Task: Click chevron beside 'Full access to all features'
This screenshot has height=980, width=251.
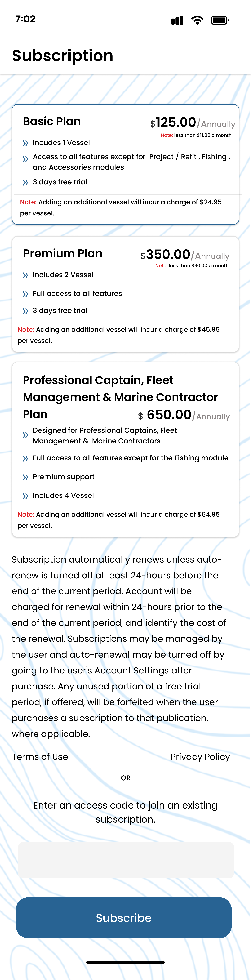Action: [x=26, y=294]
